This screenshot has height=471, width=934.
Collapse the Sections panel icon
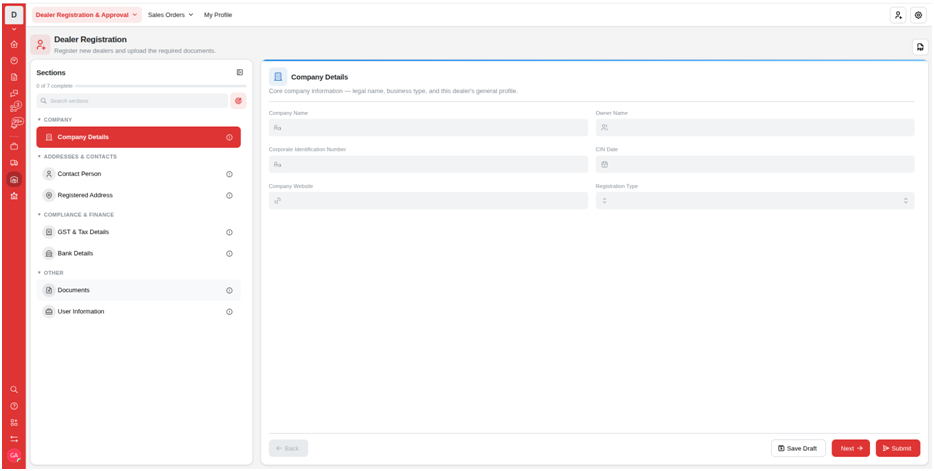[x=239, y=73]
